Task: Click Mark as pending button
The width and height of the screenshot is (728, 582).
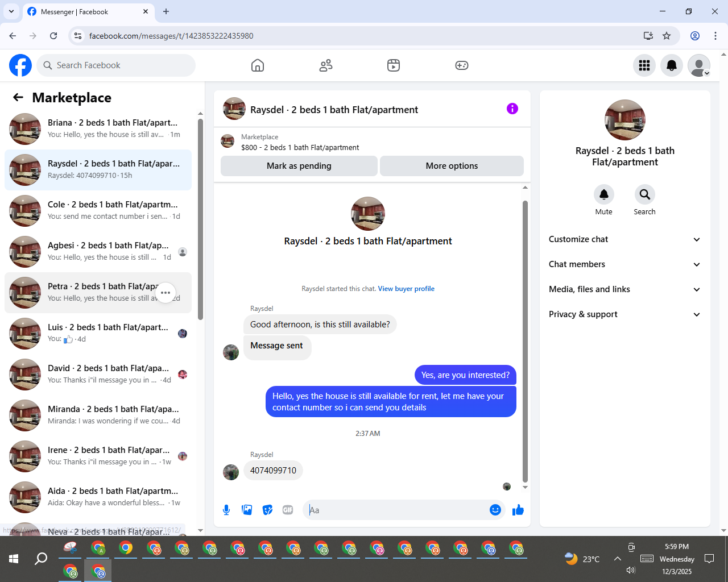Action: click(x=299, y=166)
